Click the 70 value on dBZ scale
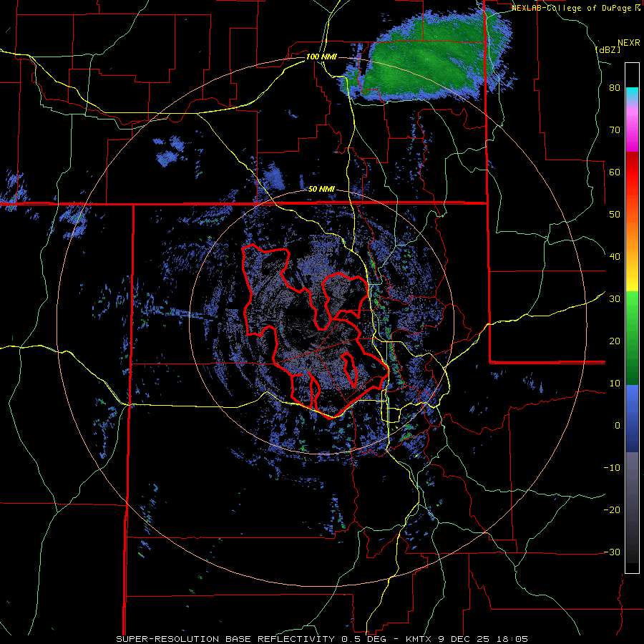 pos(615,130)
